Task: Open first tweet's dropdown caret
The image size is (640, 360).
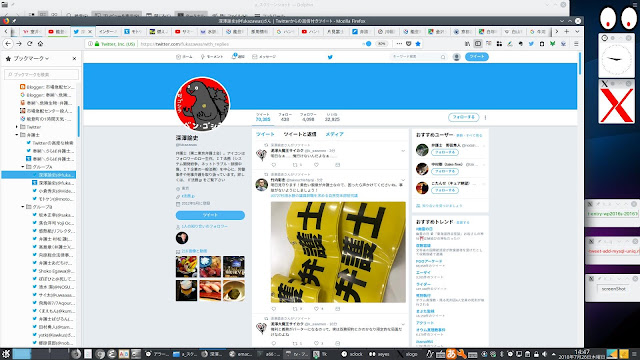Action: click(x=403, y=151)
